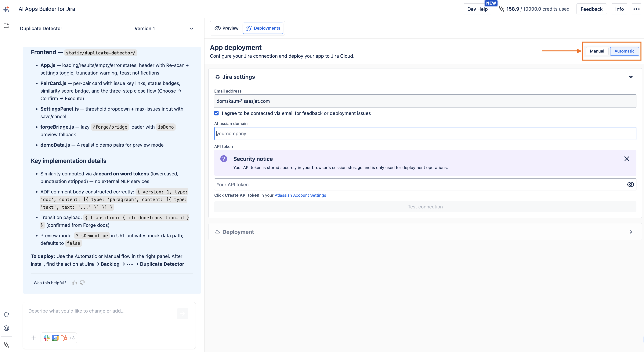Click the thumbs up feedback icon
The height and width of the screenshot is (352, 644).
(74, 283)
